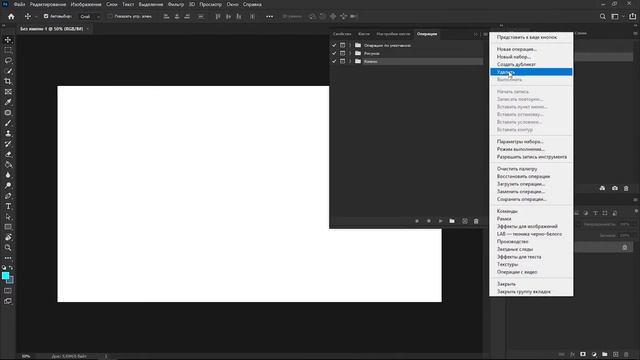
Task: Click the Share icon at top right
Action: [x=632, y=16]
